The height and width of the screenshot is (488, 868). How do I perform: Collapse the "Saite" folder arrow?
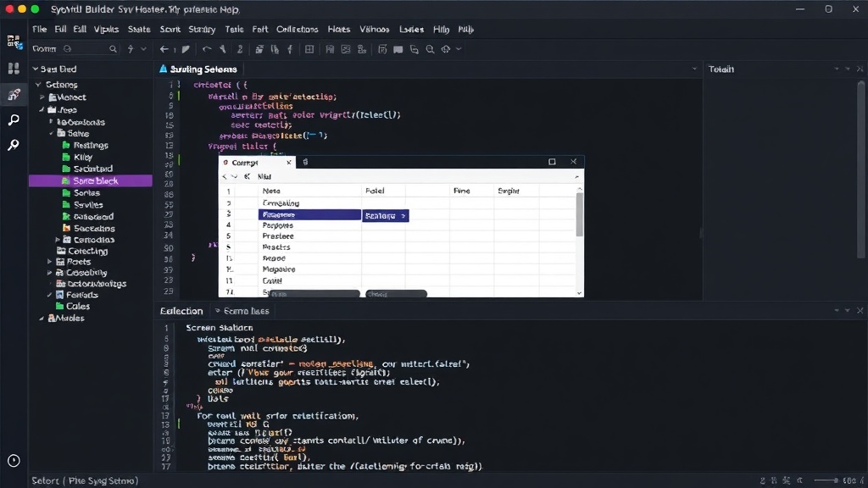52,133
